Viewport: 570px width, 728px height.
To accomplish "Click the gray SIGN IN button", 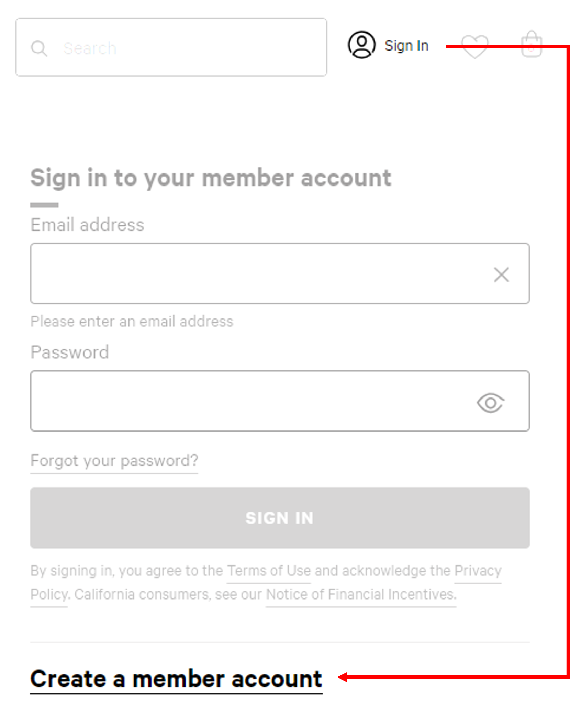I will [x=280, y=518].
